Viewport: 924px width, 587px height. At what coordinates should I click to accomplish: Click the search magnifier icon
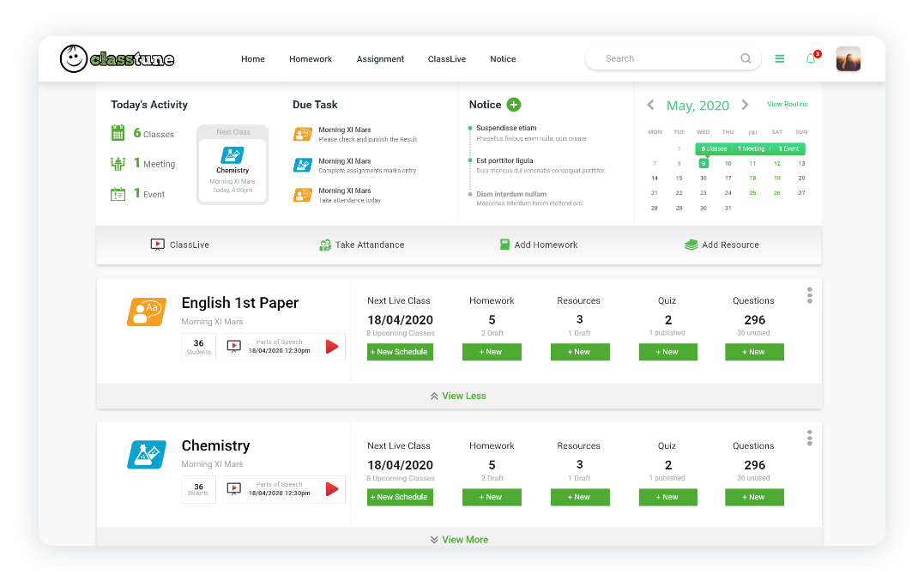pyautogui.click(x=746, y=58)
